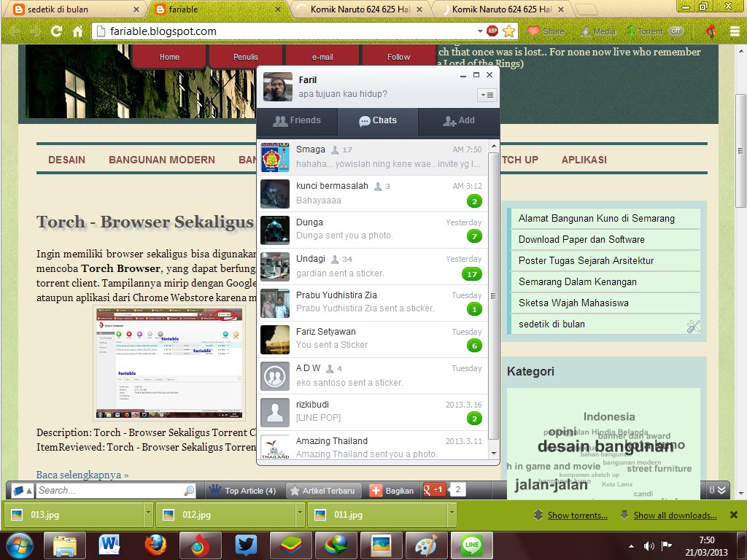747x560 pixels.
Task: Click the Google +1 icon on the blog toolbar
Action: coord(433,490)
